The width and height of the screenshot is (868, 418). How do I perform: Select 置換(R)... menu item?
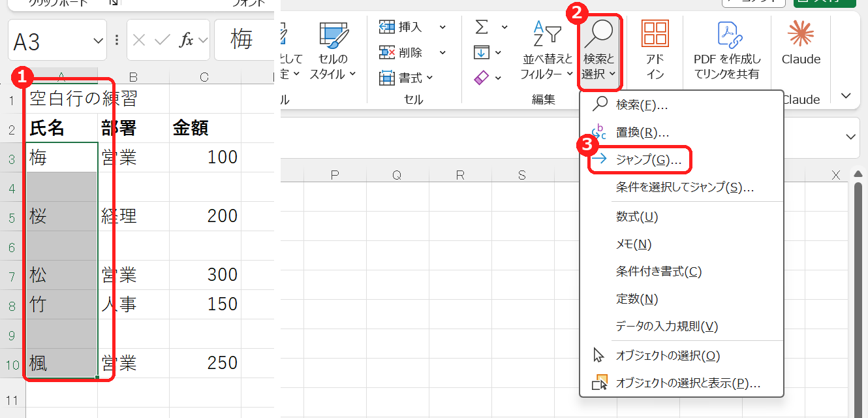(681, 133)
